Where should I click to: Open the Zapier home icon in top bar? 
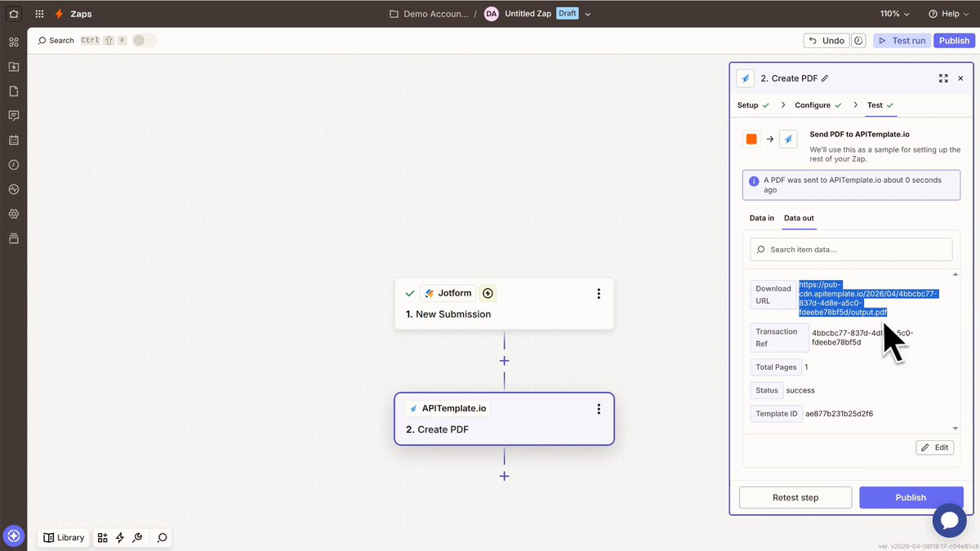click(11, 13)
